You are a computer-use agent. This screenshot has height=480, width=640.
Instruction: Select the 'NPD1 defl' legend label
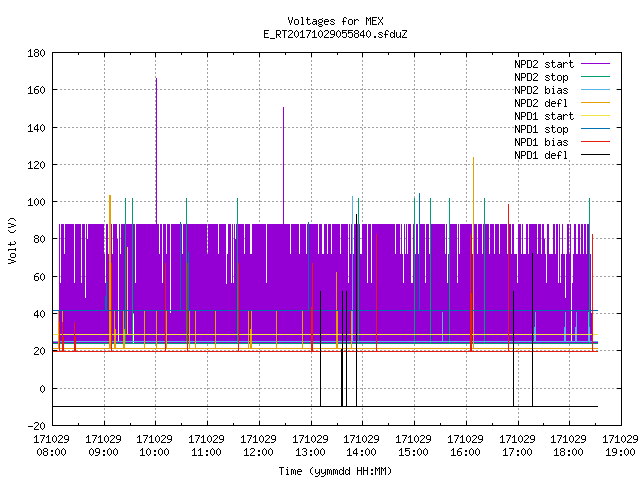tap(541, 155)
